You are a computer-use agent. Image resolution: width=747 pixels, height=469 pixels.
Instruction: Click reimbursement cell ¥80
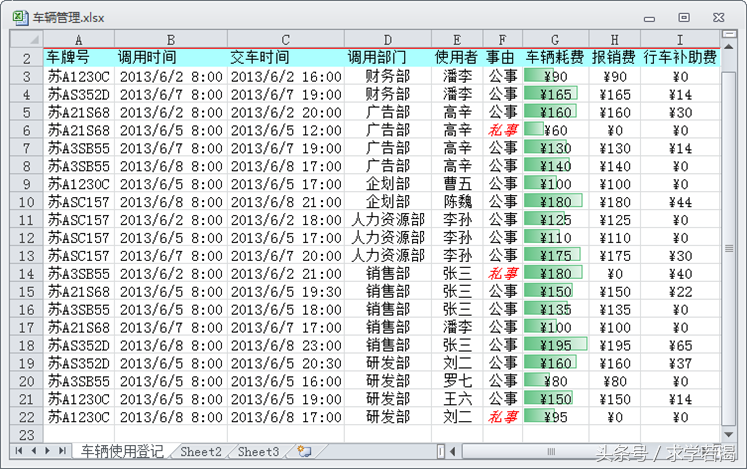coord(615,381)
